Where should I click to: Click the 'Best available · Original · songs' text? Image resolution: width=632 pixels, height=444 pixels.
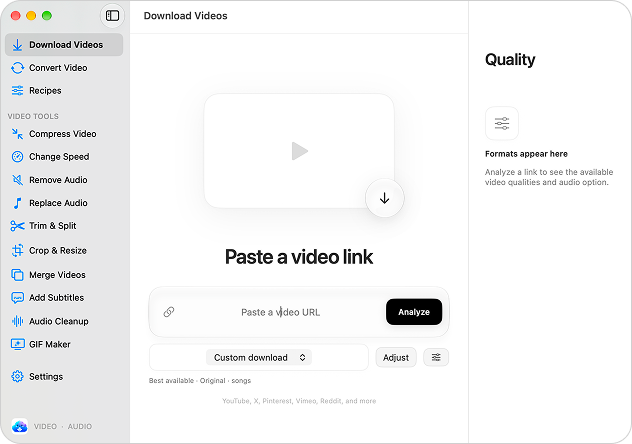[200, 381]
